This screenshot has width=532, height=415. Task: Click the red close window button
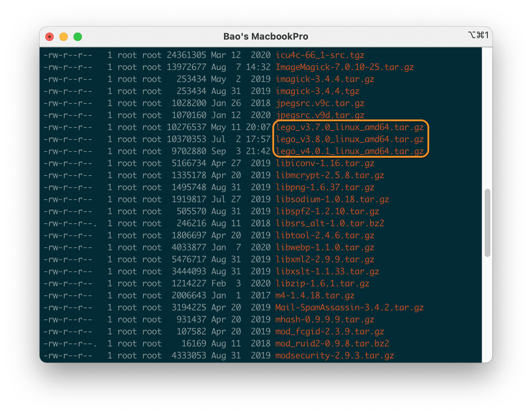tap(49, 37)
